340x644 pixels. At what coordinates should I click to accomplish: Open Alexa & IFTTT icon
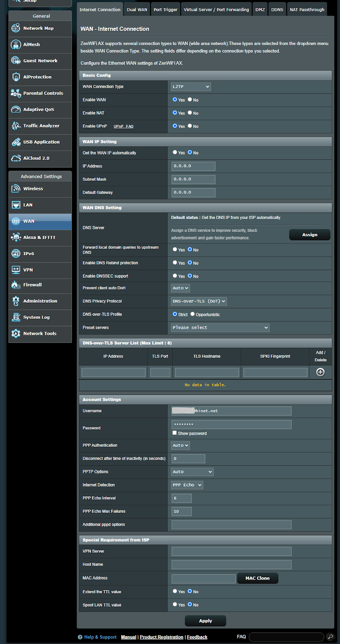pyautogui.click(x=16, y=237)
